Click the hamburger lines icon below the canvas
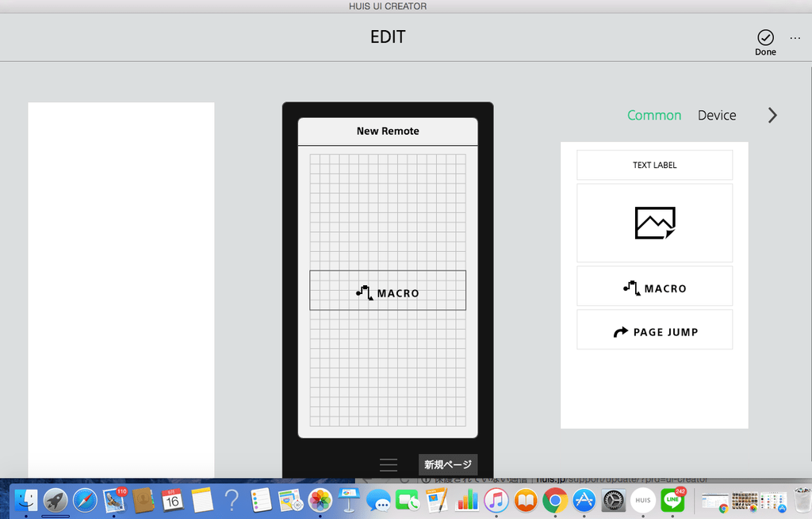 pyautogui.click(x=389, y=464)
